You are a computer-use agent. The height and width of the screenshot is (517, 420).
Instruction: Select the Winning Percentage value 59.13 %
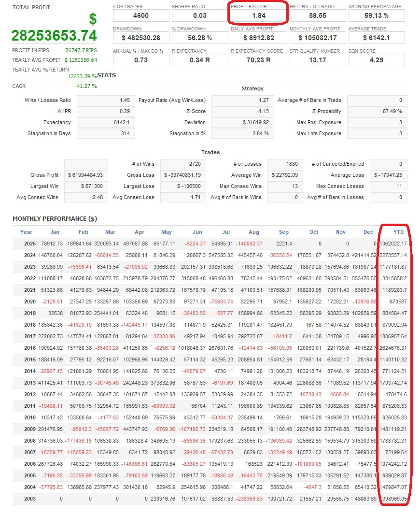pos(377,15)
